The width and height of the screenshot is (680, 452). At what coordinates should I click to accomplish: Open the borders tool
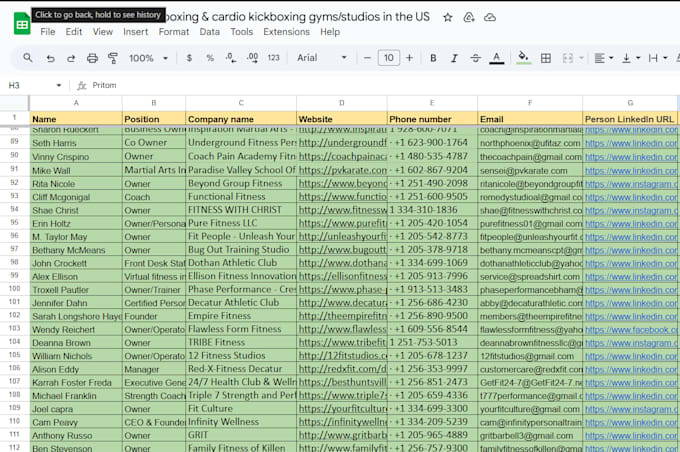pos(546,58)
